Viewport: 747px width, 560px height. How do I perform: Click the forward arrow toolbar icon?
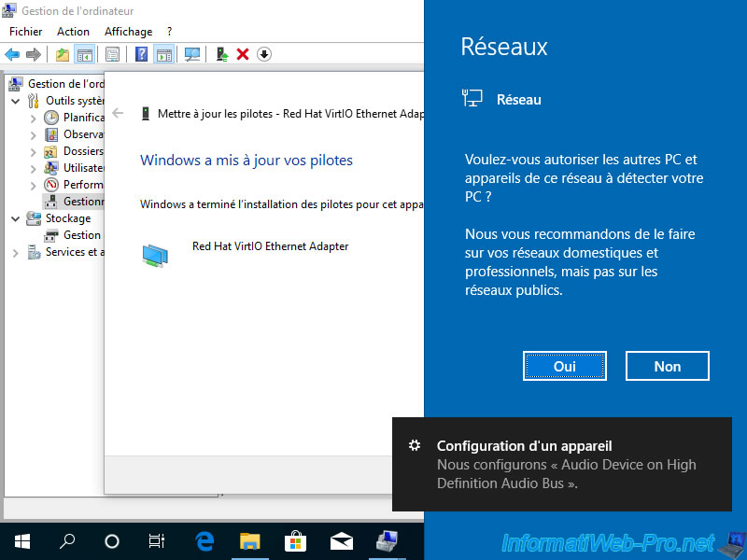[34, 54]
